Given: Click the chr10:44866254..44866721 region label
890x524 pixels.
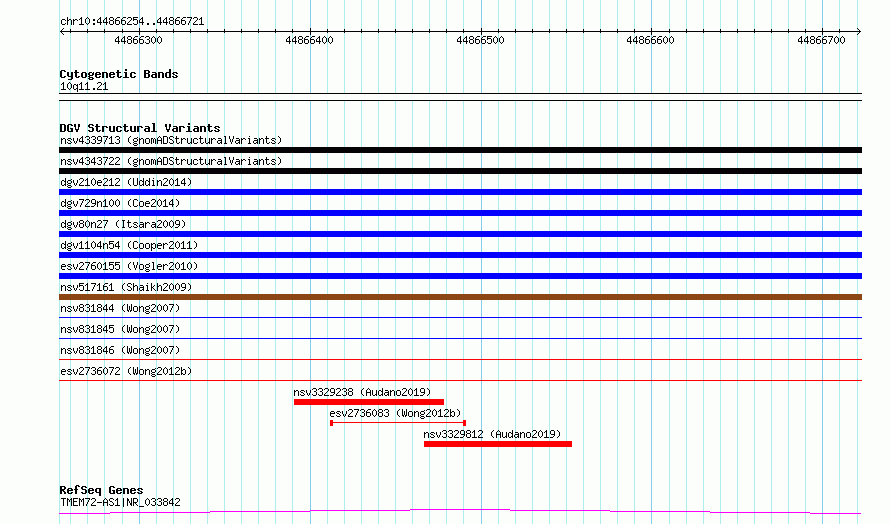Looking at the screenshot, I should [132, 21].
